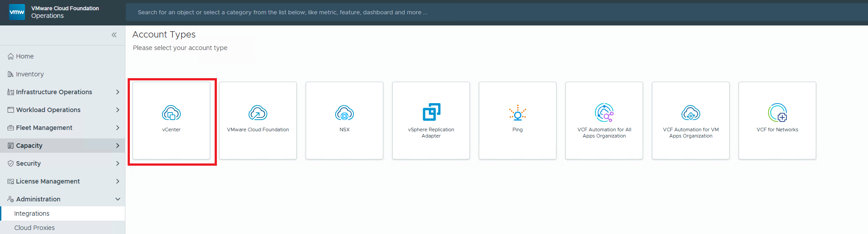
Task: Choose VCF Automation for VM Apps icon
Action: click(690, 113)
